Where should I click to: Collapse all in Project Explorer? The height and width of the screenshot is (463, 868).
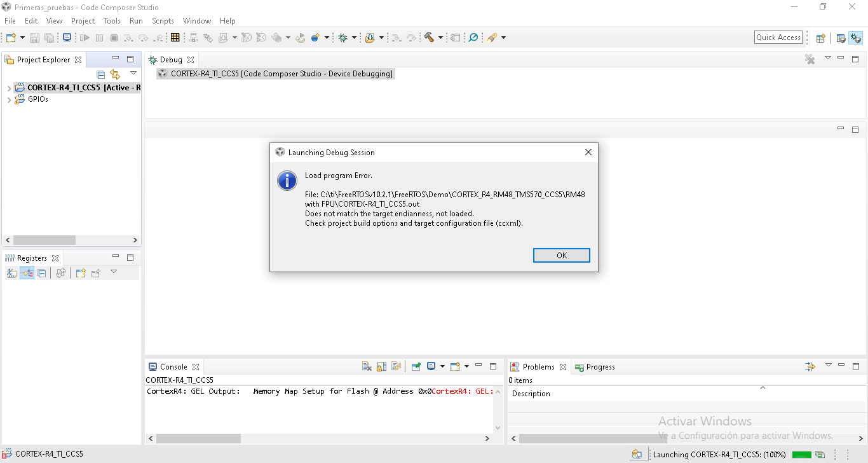100,74
